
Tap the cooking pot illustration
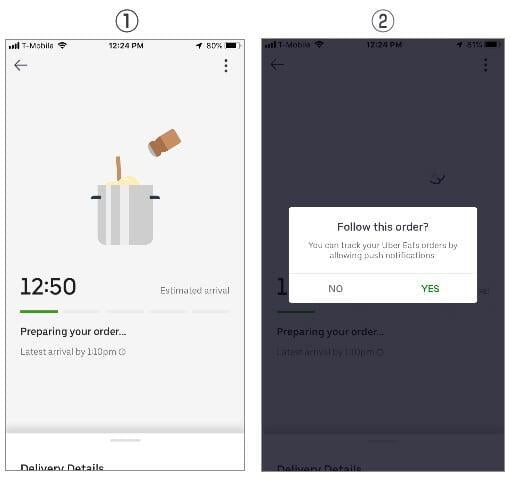point(125,200)
